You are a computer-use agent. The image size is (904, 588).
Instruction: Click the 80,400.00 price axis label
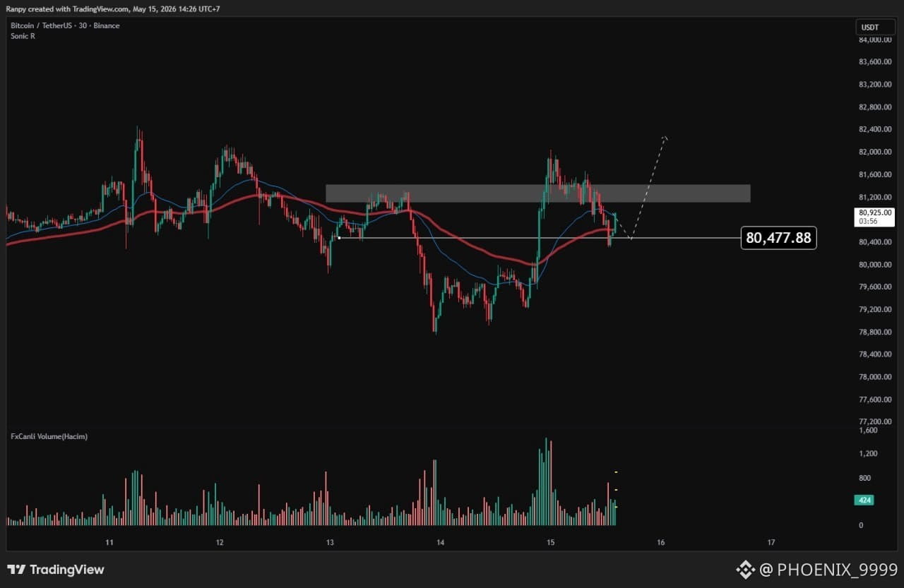(876, 242)
